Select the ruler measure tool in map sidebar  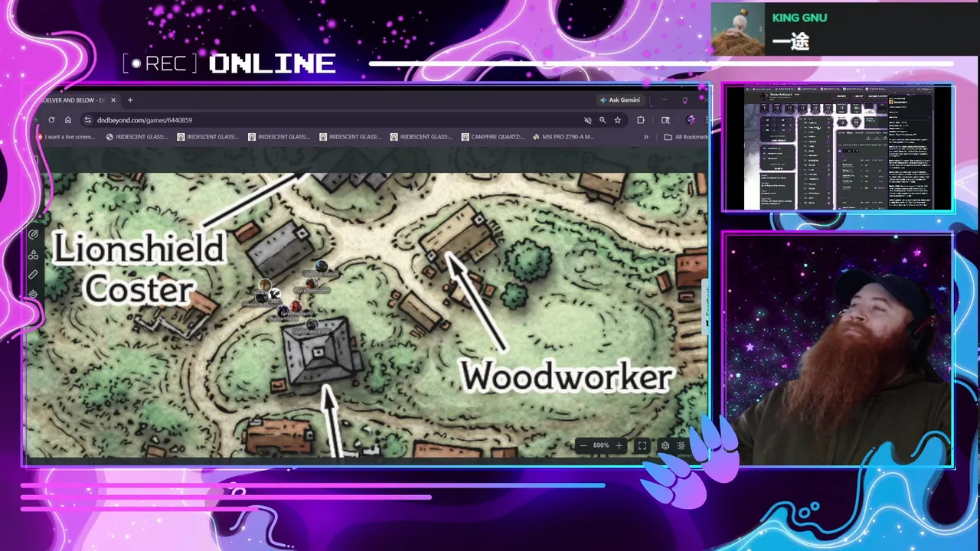[x=33, y=275]
